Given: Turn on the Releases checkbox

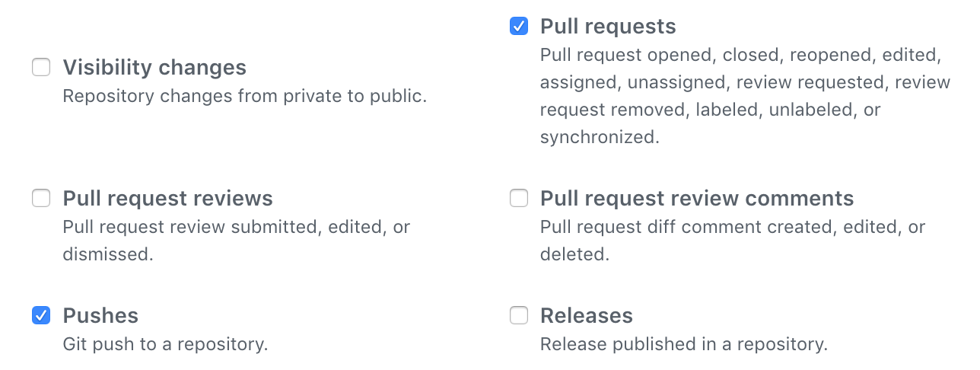Looking at the screenshot, I should [519, 315].
